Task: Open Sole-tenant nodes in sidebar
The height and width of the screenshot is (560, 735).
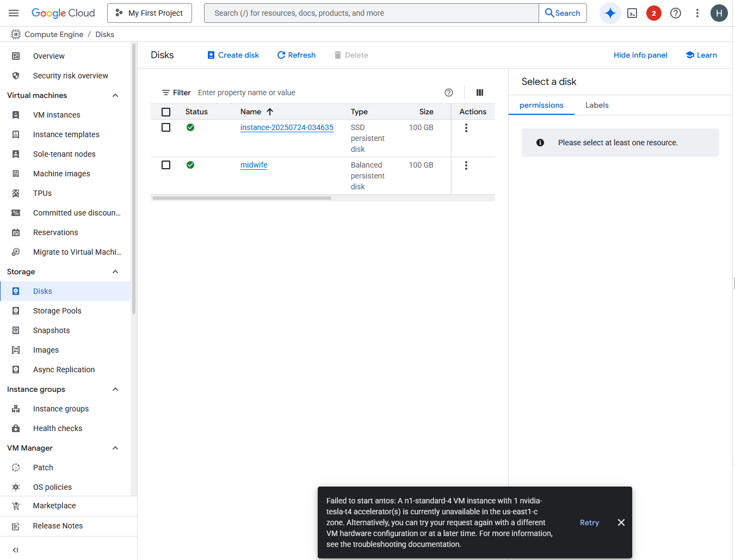Action: (65, 154)
